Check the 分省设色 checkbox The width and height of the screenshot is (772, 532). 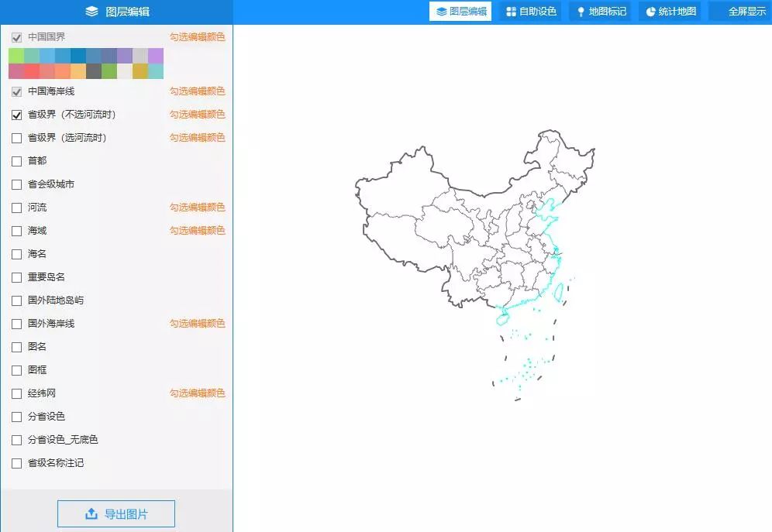(17, 417)
